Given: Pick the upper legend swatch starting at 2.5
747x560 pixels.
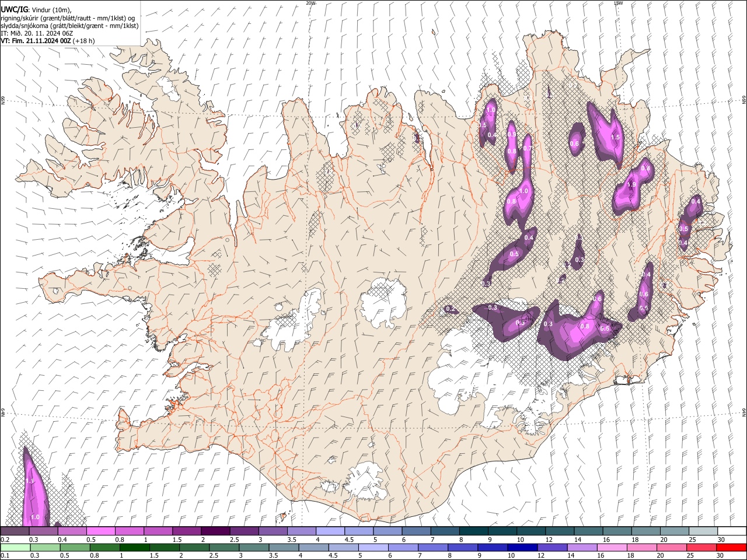Looking at the screenshot, I should [x=244, y=531].
